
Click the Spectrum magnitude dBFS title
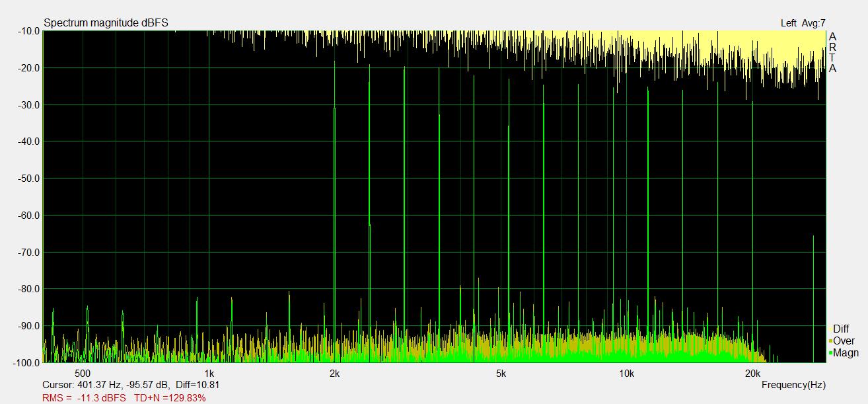pyautogui.click(x=106, y=23)
